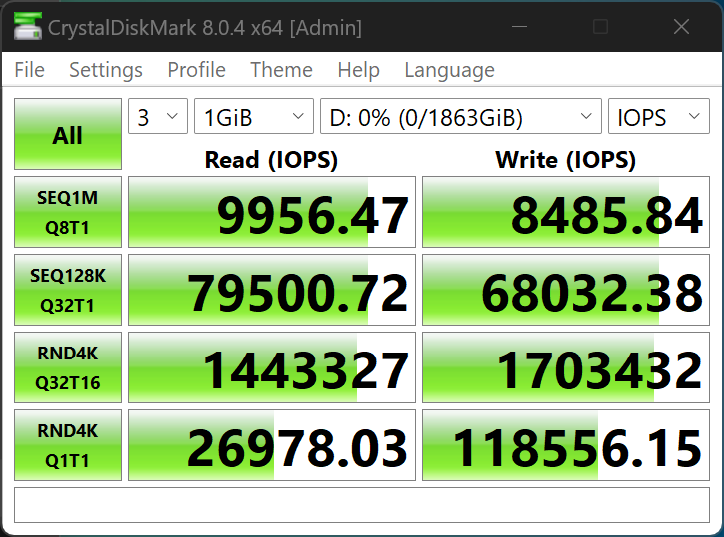Screen dimensions: 724x537
Task: Open the drive selection dropdown D: 0%
Action: tap(461, 116)
